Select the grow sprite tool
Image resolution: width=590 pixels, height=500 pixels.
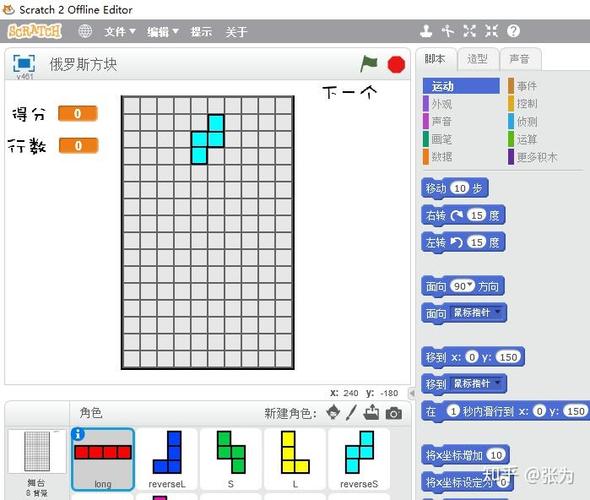click(x=470, y=31)
